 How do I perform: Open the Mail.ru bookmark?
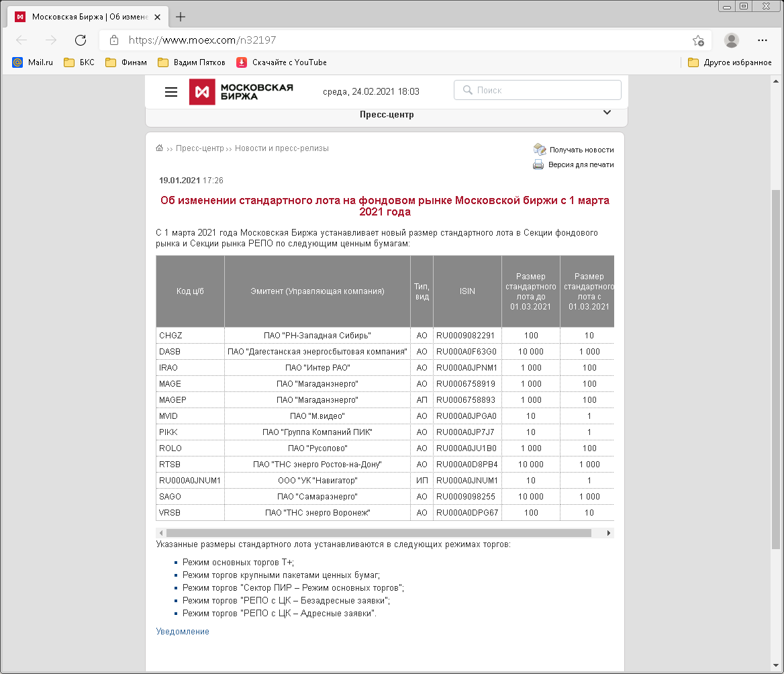point(33,62)
